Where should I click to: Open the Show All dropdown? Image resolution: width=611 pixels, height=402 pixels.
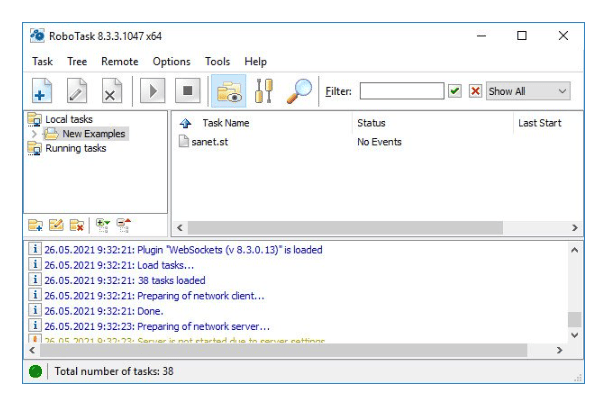coord(528,92)
